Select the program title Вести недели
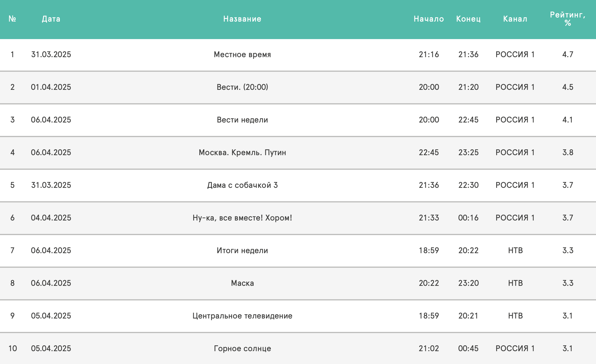596x364 pixels. pyautogui.click(x=242, y=120)
